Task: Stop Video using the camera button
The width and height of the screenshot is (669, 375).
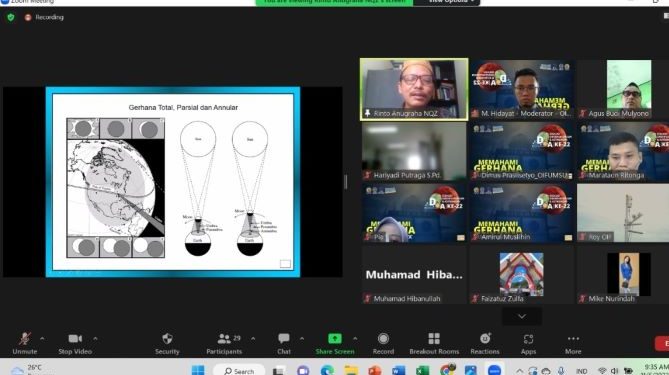Action: pos(75,343)
